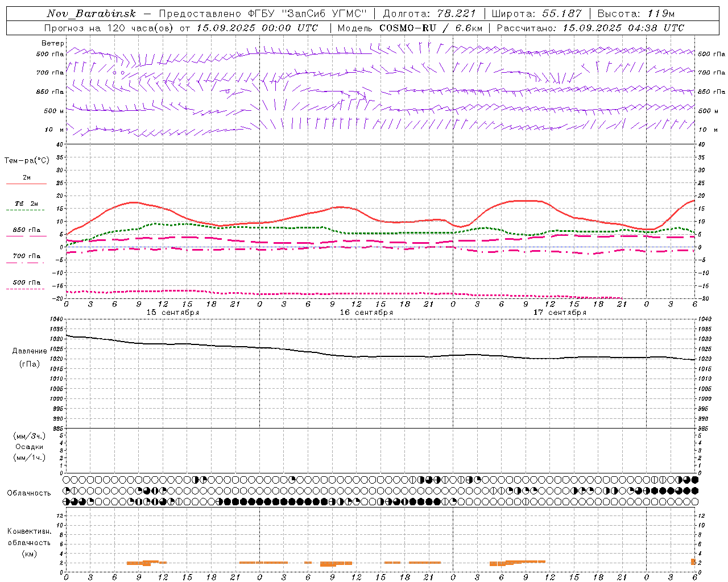Click the '10 м' wind level label on the left

tap(54, 130)
